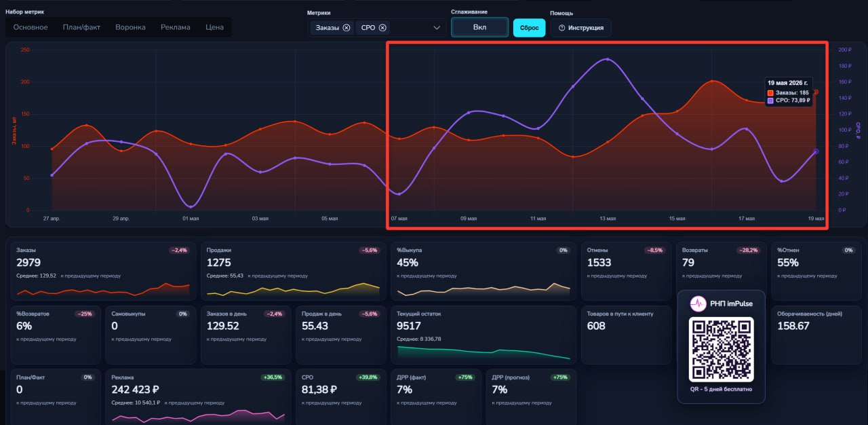
Task: Click the green sparkline in the Текущий остаток card
Action: (484, 352)
